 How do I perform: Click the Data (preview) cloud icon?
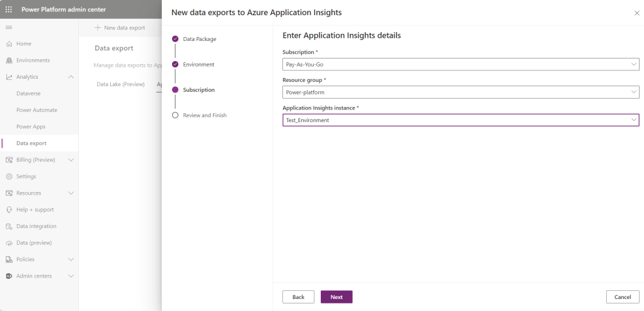(9, 243)
